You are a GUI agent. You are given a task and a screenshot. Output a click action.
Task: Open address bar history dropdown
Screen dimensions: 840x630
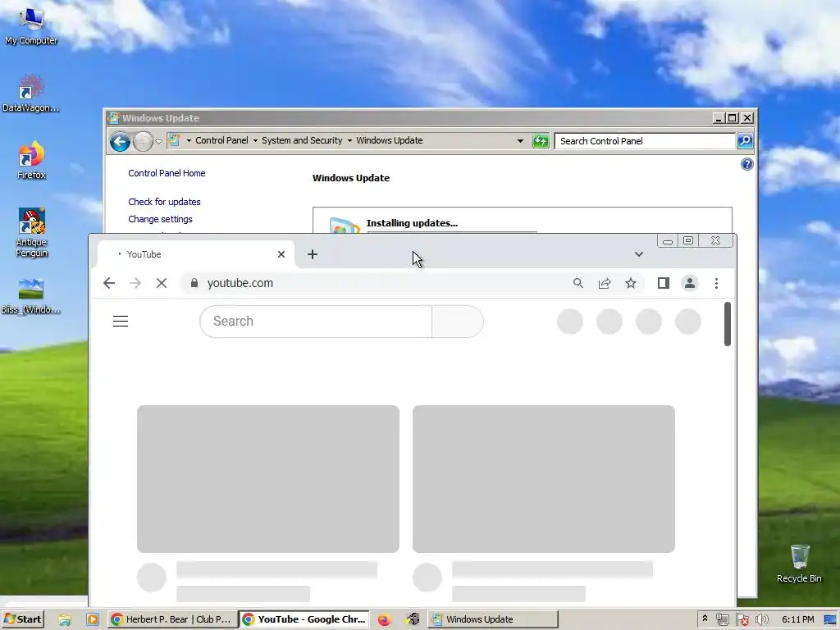519,141
